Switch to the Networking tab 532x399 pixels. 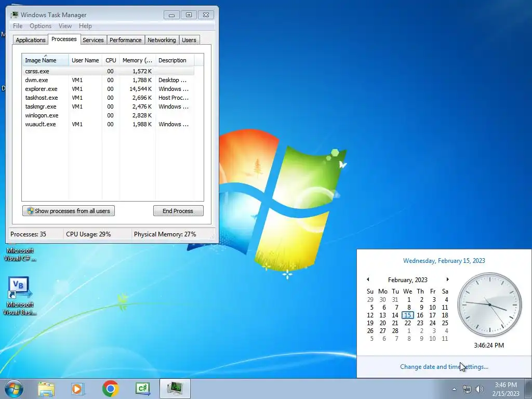162,40
